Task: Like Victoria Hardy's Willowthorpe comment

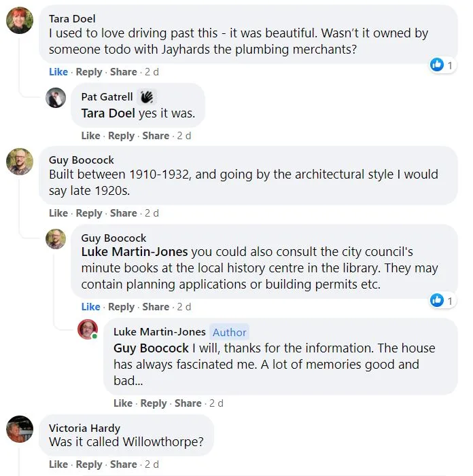Action: tap(58, 464)
